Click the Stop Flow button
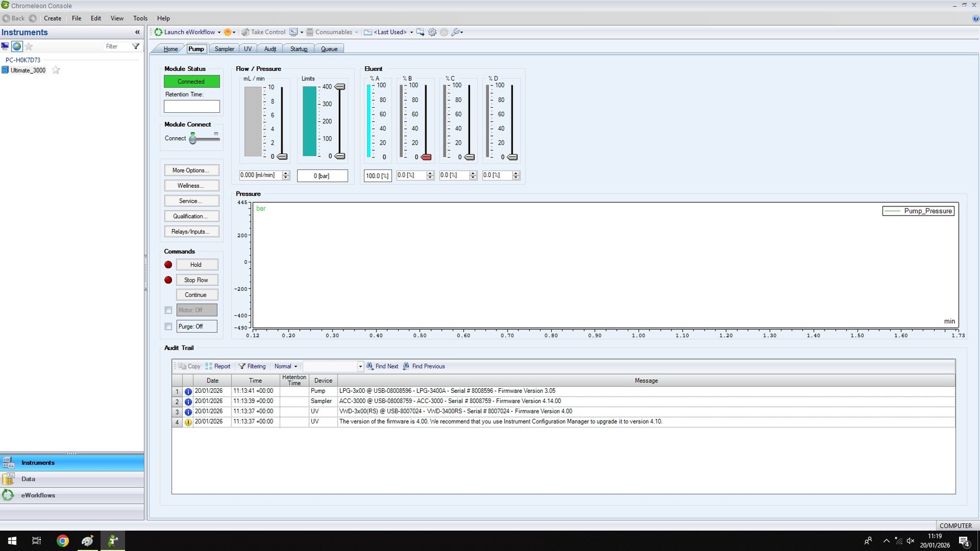This screenshot has height=551, width=980. point(196,279)
